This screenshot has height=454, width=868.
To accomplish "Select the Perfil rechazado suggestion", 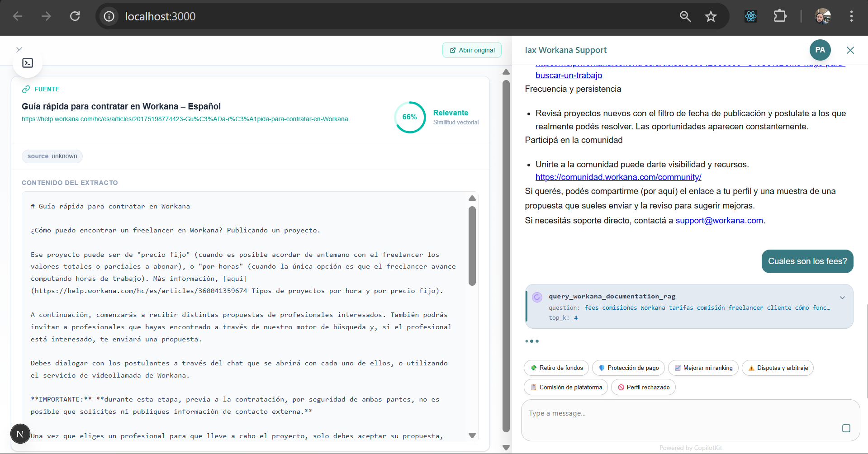I will (643, 388).
